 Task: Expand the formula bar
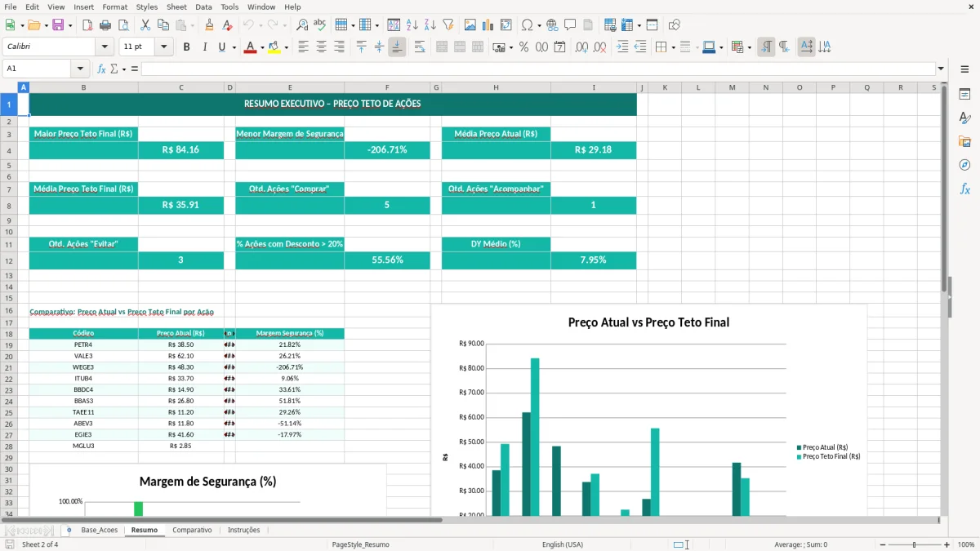click(x=941, y=69)
